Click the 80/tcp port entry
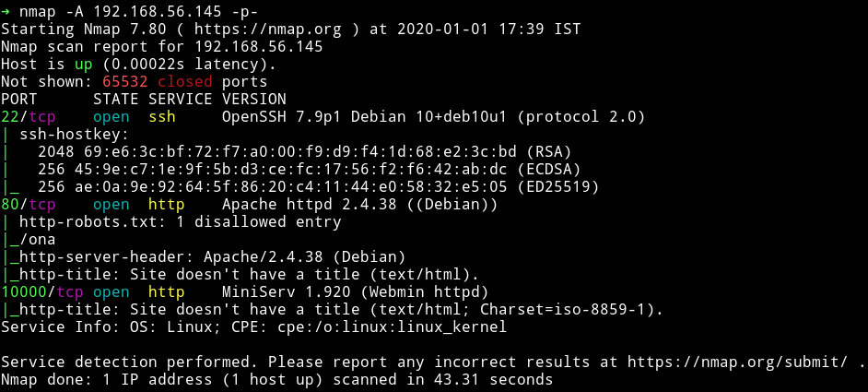The height and width of the screenshot is (392, 868). [x=29, y=205]
